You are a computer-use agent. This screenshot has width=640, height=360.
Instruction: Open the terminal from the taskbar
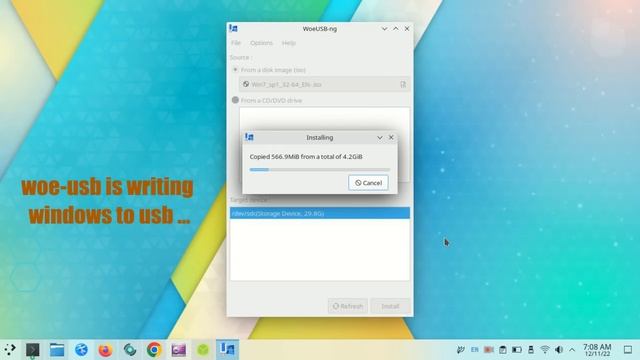tap(33, 350)
